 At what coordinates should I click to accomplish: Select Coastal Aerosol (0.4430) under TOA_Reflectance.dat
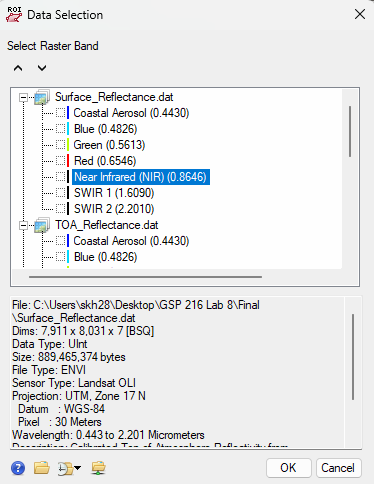tap(131, 241)
